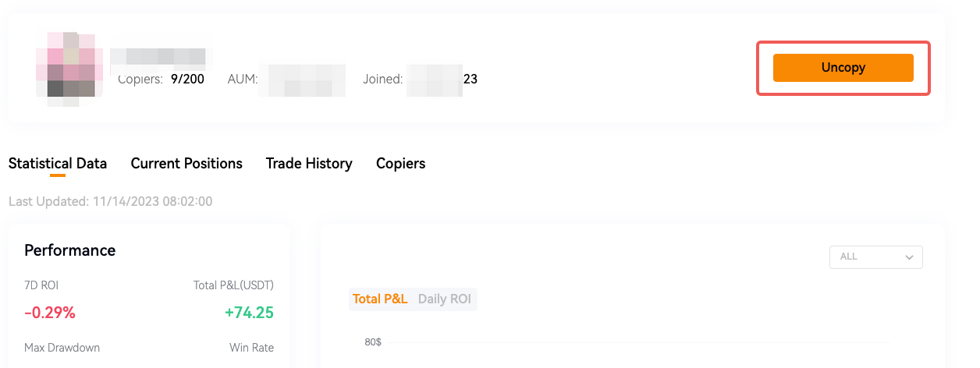
Task: Switch to the Current Positions tab
Action: click(x=186, y=164)
